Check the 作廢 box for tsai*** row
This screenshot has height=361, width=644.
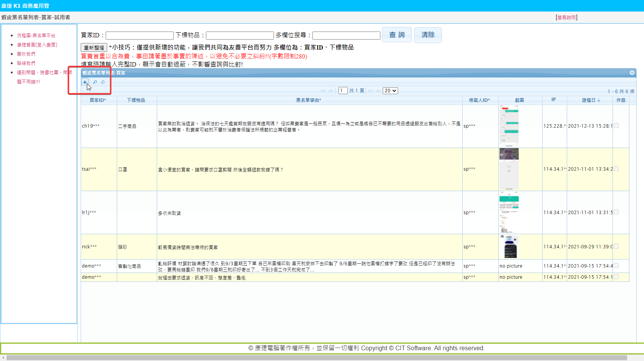coord(616,169)
